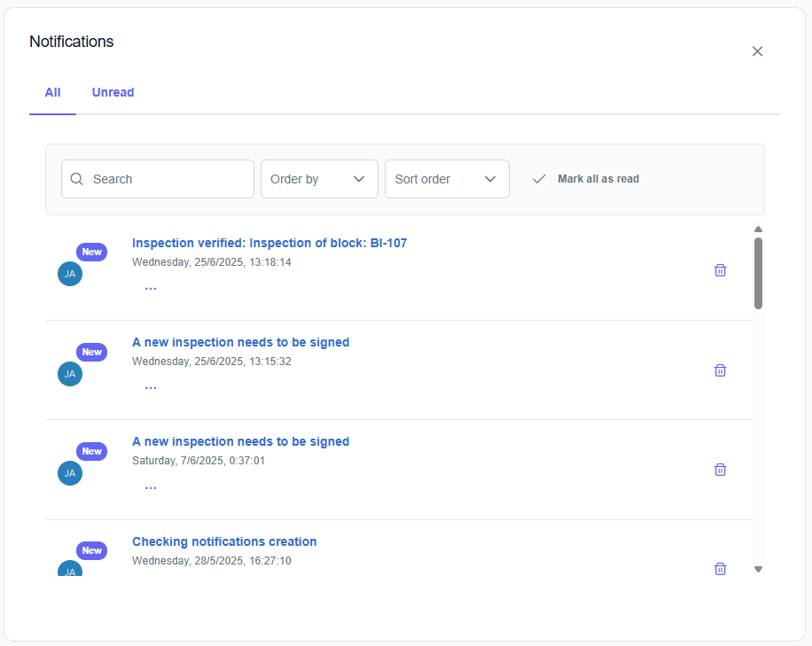This screenshot has height=646, width=812.
Task: Open the Order by dropdown
Action: [319, 179]
